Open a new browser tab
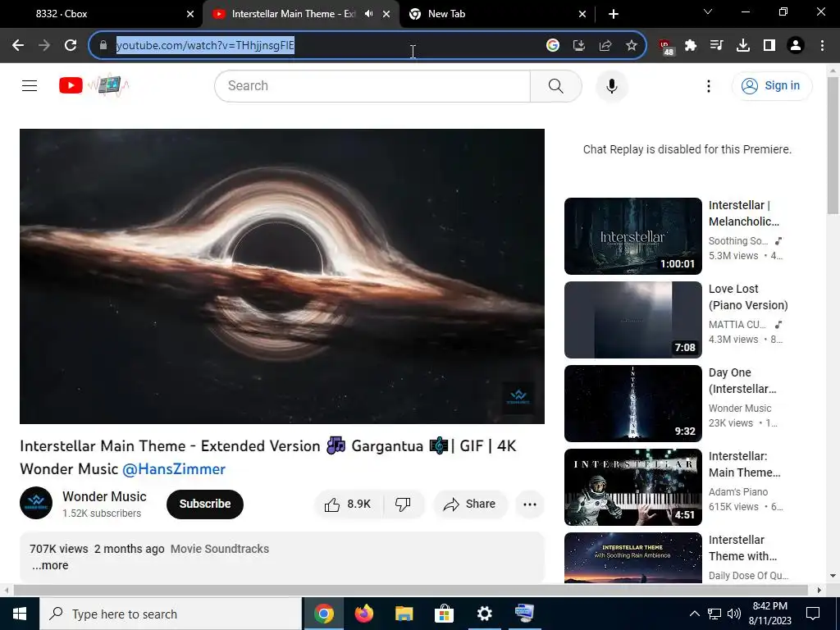 (614, 14)
